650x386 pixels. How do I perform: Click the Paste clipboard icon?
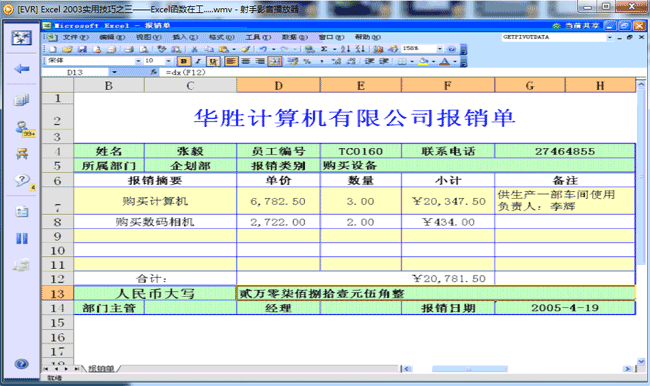pos(223,49)
